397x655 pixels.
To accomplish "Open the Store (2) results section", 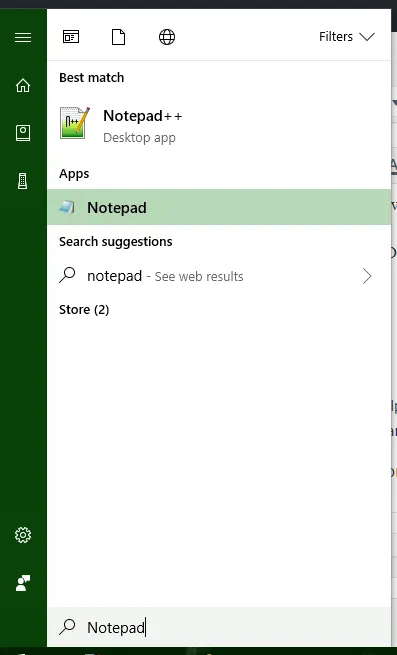I will point(84,310).
